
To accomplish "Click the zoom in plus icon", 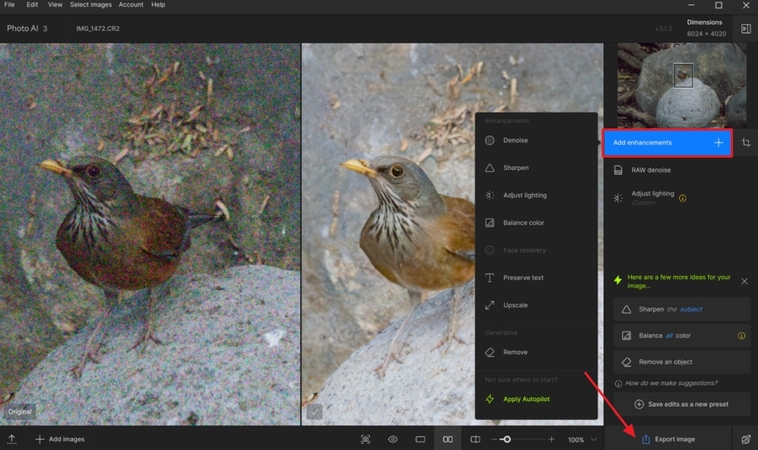I will coord(551,439).
